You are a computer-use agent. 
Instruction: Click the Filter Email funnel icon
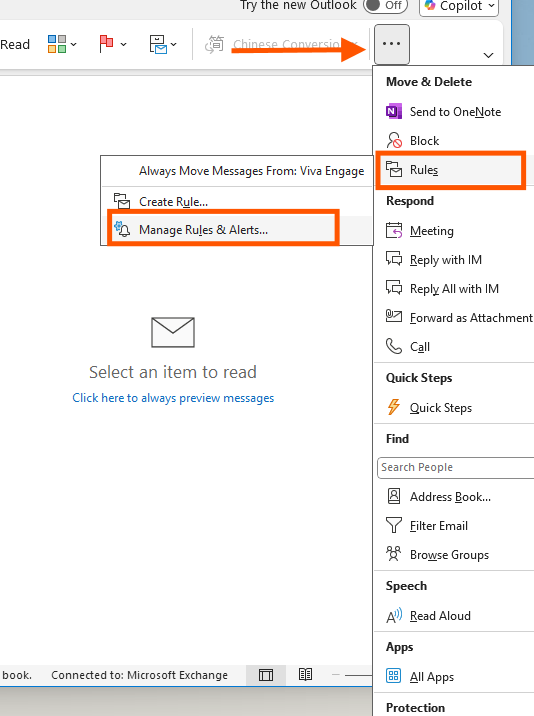(x=394, y=525)
